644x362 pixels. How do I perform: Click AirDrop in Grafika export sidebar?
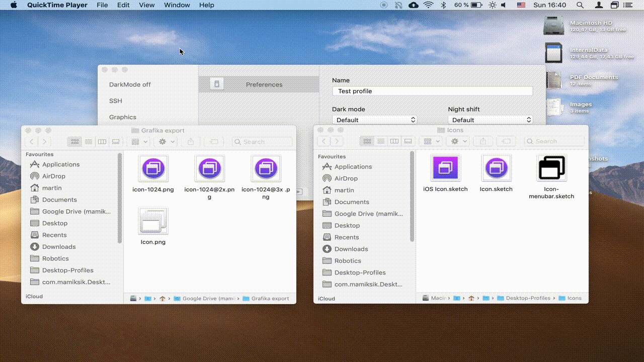[53, 176]
